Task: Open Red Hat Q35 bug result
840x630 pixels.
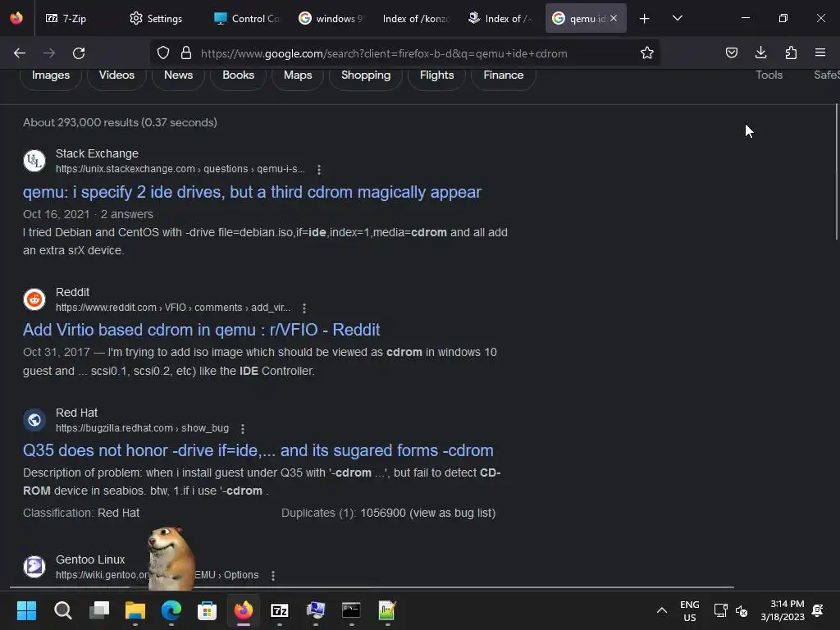Action: [258, 450]
